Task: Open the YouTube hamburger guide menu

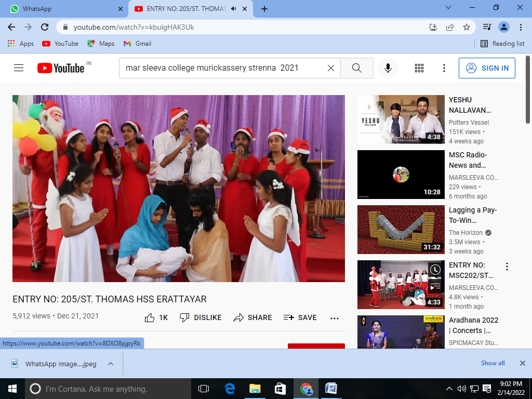Action: point(19,68)
